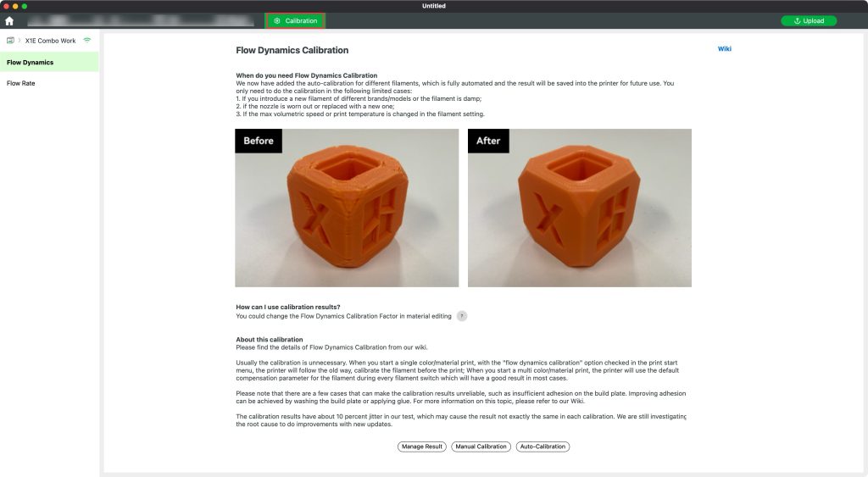Open the Calibration tab
868x477 pixels.
point(295,21)
